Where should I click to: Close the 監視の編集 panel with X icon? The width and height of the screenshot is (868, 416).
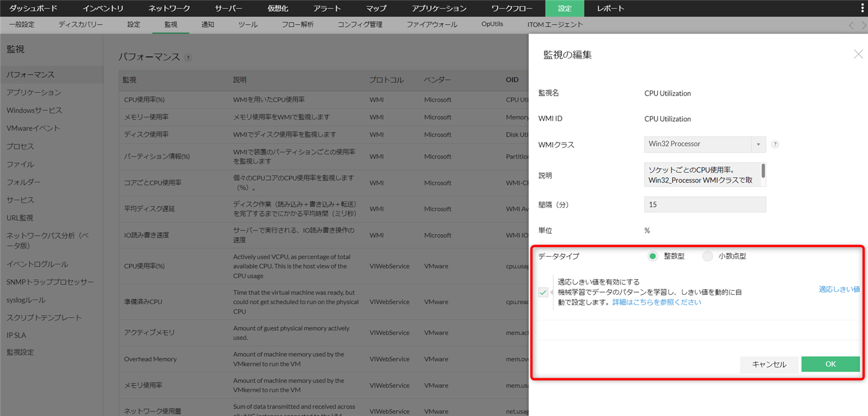pyautogui.click(x=858, y=54)
